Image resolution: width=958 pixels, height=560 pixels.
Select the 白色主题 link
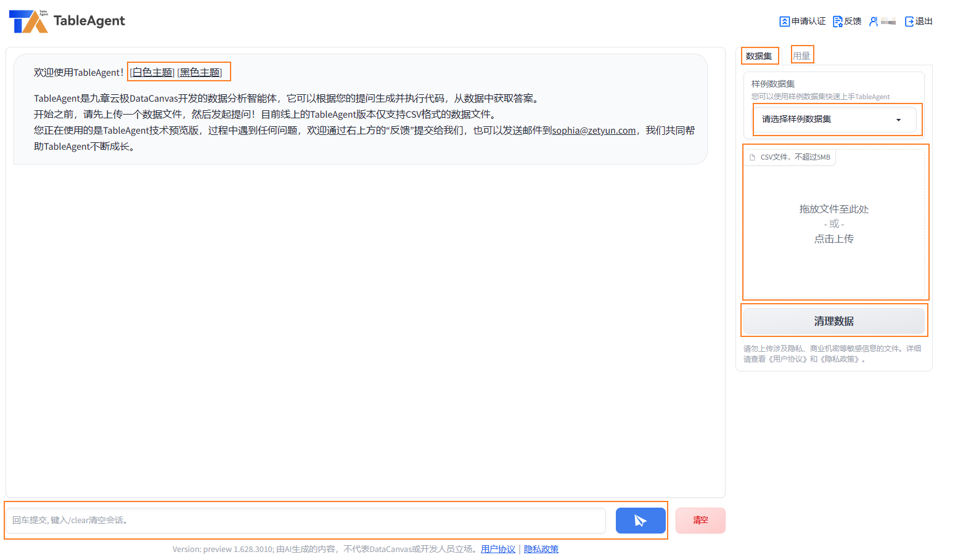[x=153, y=73]
